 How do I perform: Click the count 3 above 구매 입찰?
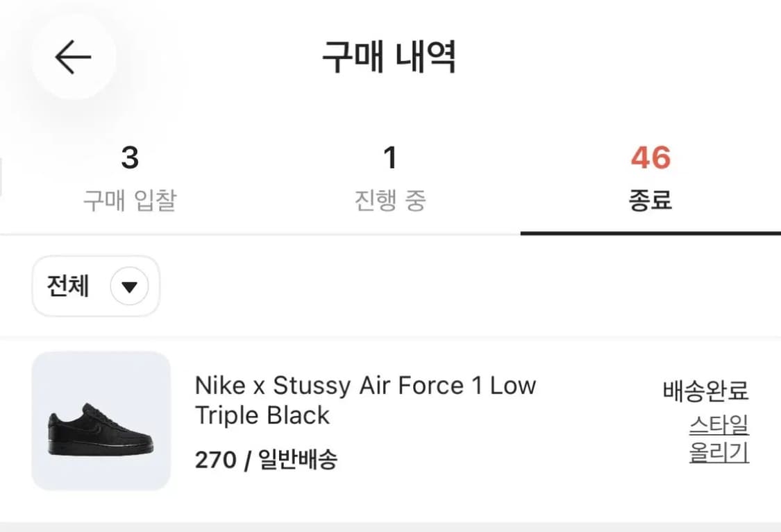point(130,158)
